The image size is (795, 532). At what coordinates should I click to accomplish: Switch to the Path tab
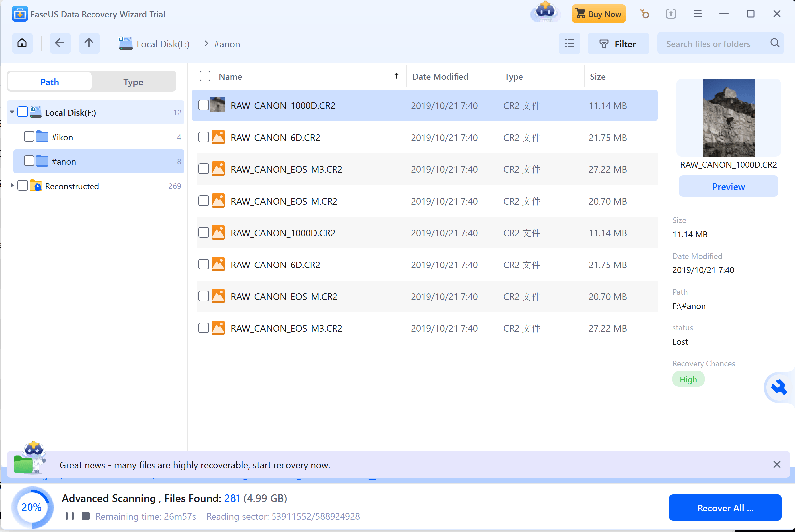click(49, 82)
